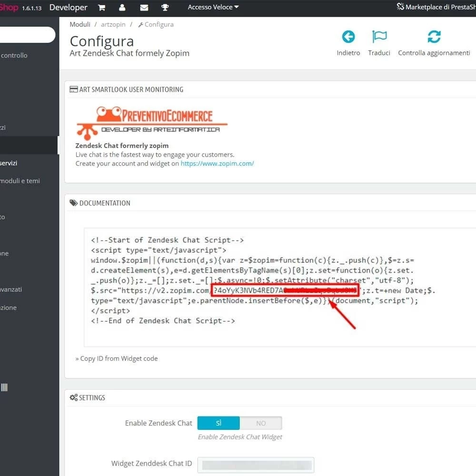This screenshot has height=476, width=476.
Task: Open the sidebar item ending in servizi
Action: point(9,163)
